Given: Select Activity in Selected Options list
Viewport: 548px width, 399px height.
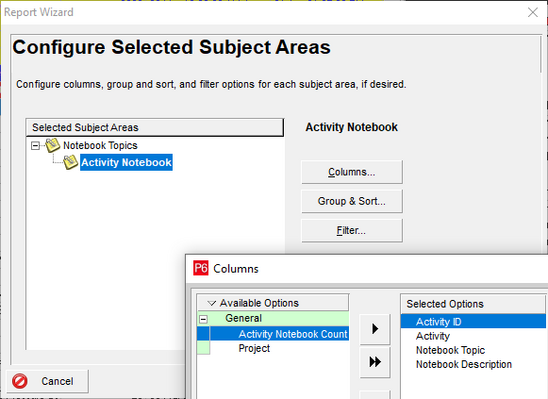Looking at the screenshot, I should (433, 336).
